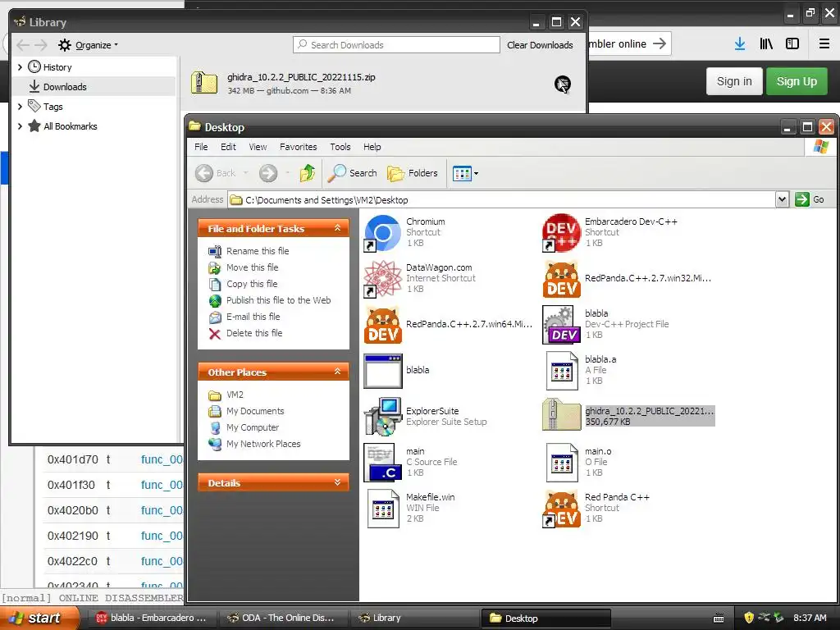This screenshot has height=630, width=840.
Task: Select the Makefile.win file icon
Action: pos(382,509)
